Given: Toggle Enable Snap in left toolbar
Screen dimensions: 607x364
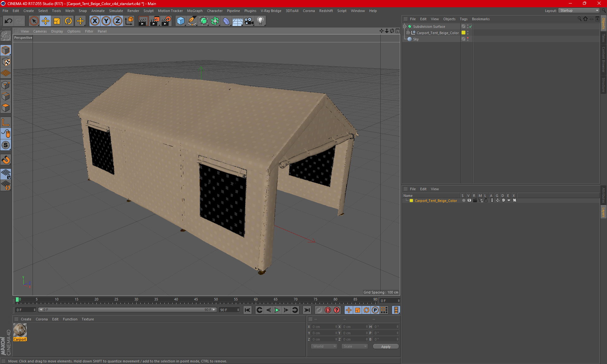Looking at the screenshot, I should pyautogui.click(x=6, y=160).
